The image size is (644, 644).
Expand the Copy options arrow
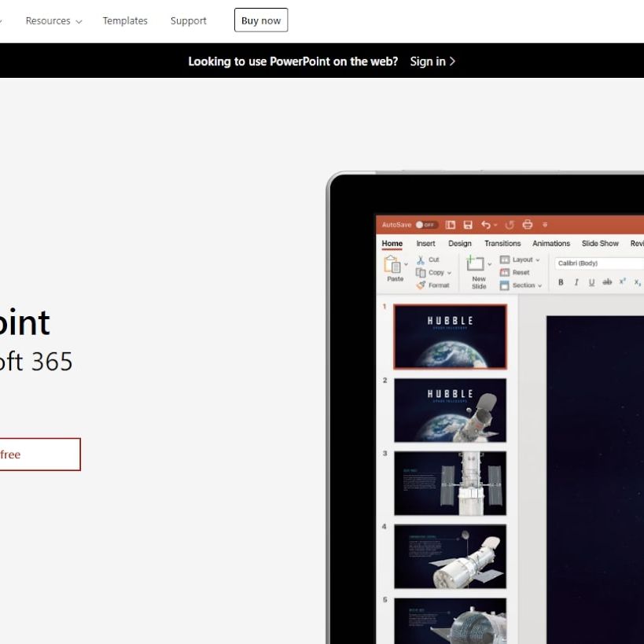point(449,273)
